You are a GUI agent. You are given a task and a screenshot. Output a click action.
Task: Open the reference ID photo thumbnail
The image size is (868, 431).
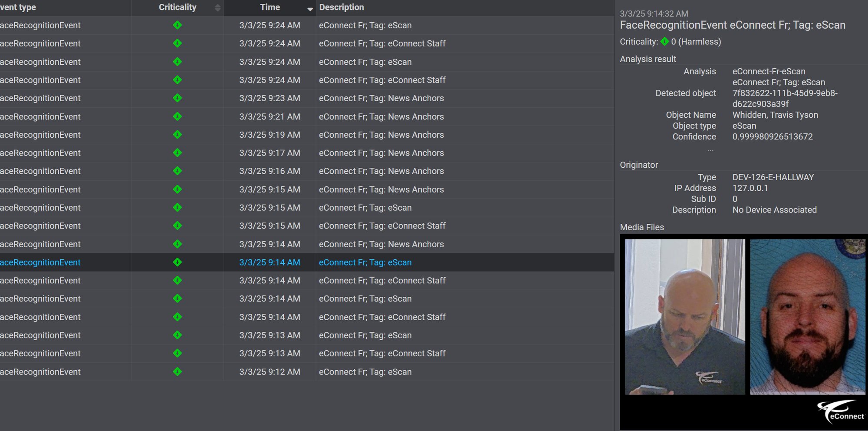tap(807, 317)
